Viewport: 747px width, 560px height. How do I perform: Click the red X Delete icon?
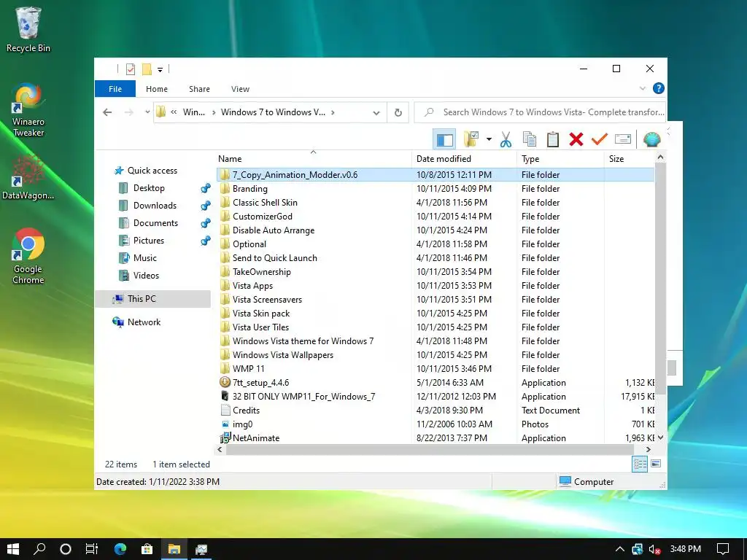coord(576,139)
